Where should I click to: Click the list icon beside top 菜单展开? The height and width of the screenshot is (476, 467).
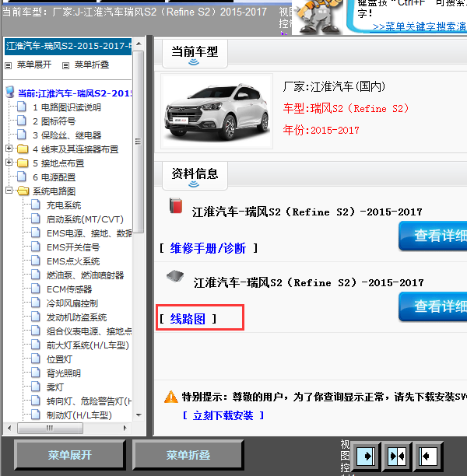[9, 65]
